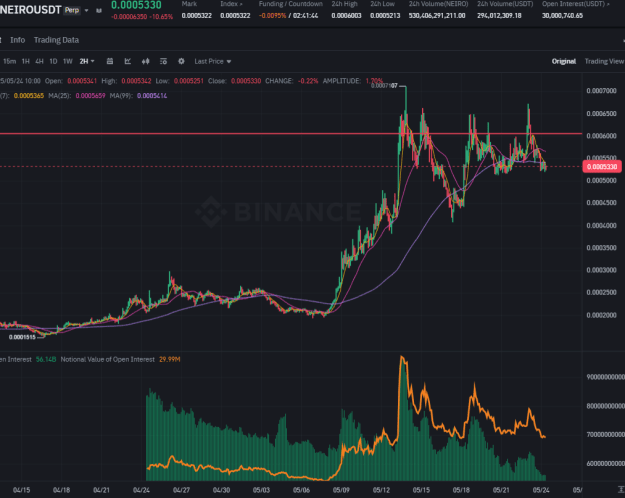Viewport: 625px width, 498px height.
Task: Click the large green 0.0005330 last price
Action: pyautogui.click(x=136, y=5)
